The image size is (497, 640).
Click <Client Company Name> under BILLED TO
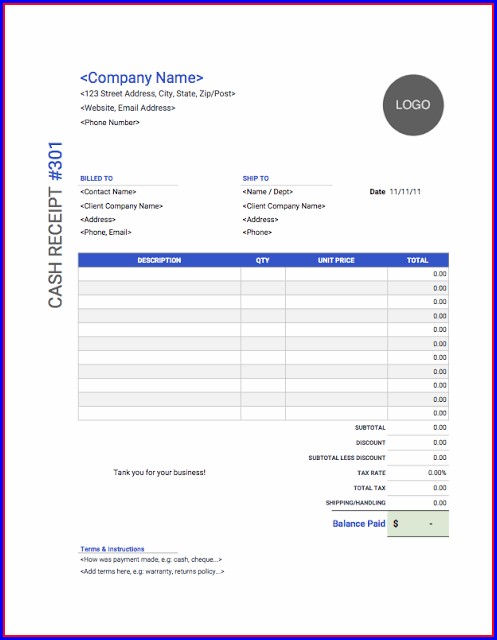[121, 206]
